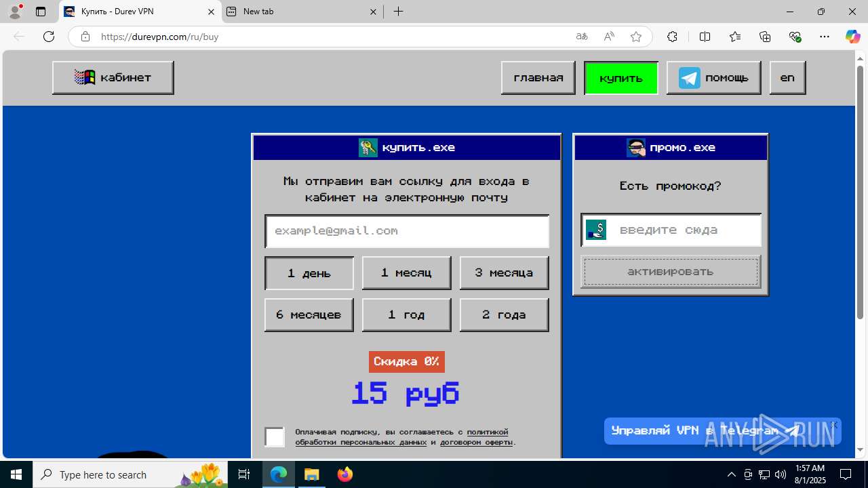Image resolution: width=868 pixels, height=488 pixels.
Task: Open browser Extensions icon
Action: pos(672,37)
